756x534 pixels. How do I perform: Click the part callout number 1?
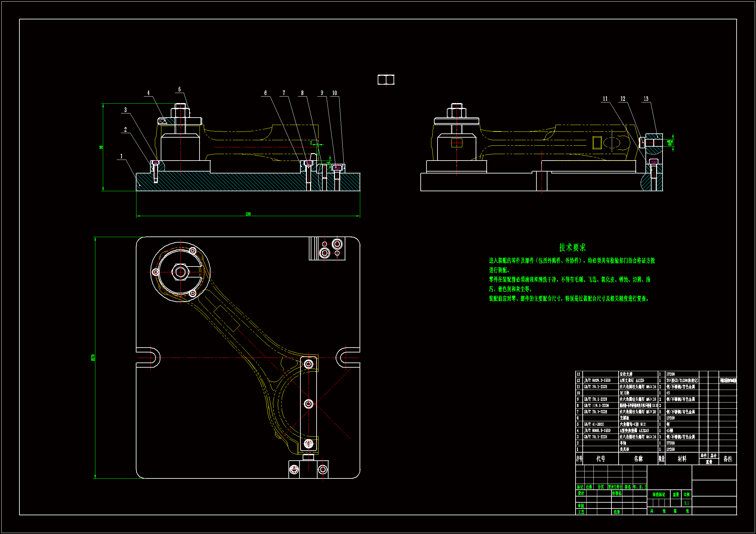pos(121,156)
